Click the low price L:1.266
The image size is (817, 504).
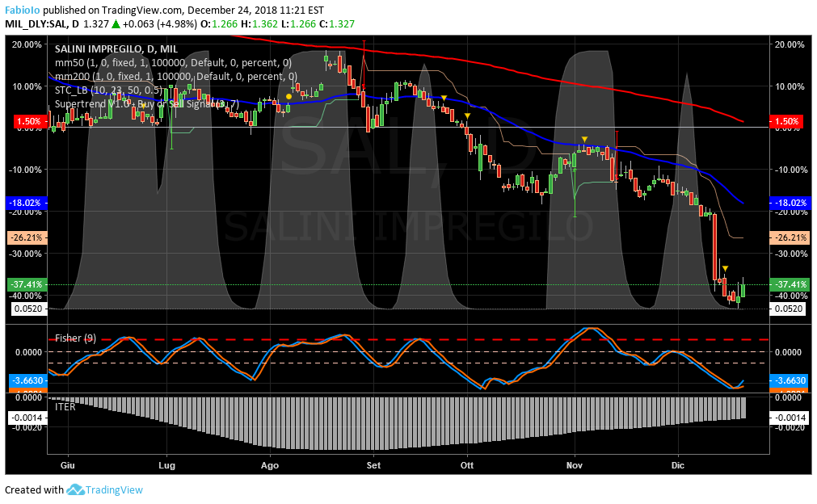pyautogui.click(x=298, y=24)
